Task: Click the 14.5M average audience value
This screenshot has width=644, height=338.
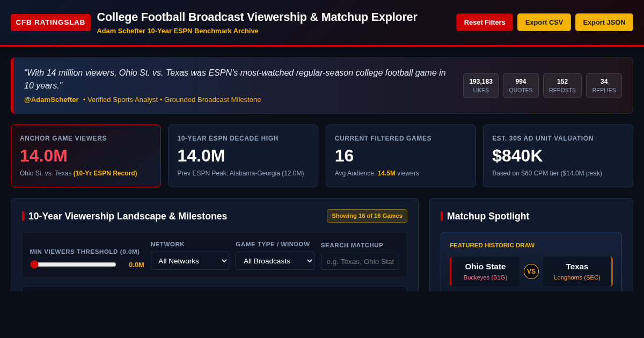Action: 386,173
